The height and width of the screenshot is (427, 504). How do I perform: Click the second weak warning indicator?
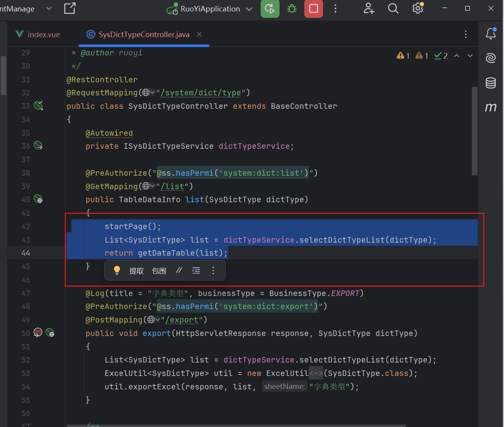click(x=422, y=56)
